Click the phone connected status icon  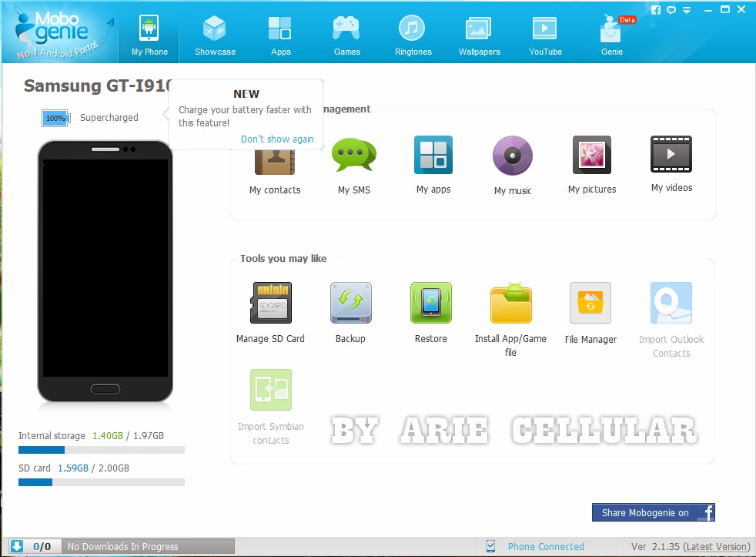point(491,546)
